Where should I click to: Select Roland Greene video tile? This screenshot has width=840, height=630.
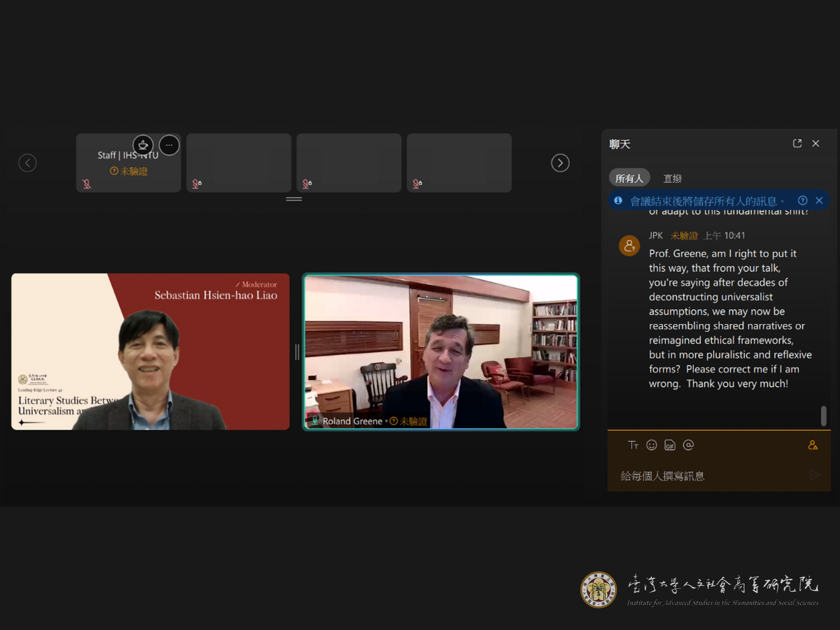441,352
